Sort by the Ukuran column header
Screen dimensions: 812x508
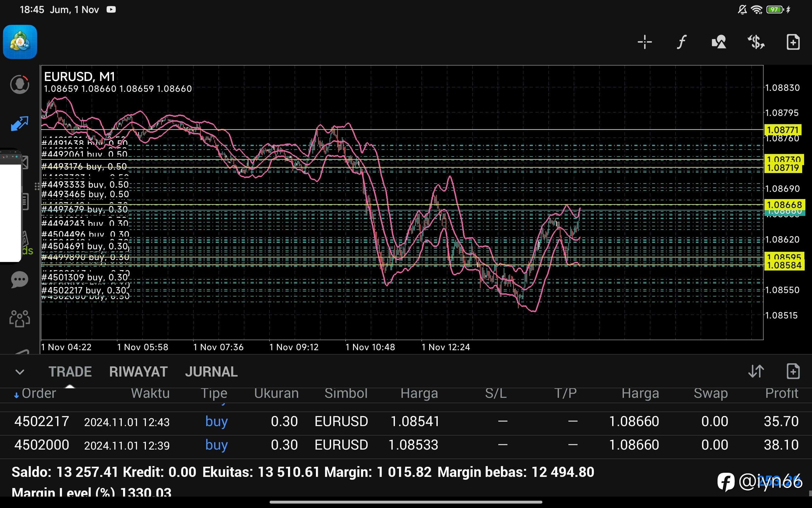[277, 393]
